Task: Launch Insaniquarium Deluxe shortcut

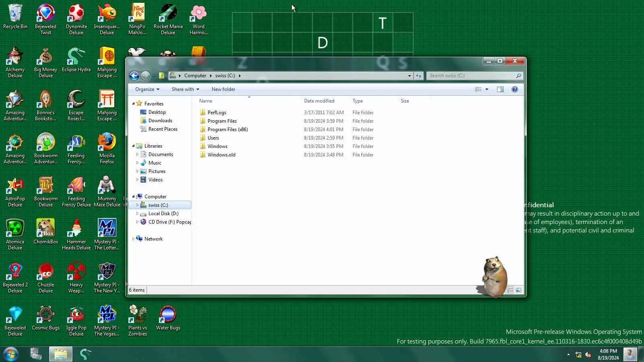Action: (107, 19)
